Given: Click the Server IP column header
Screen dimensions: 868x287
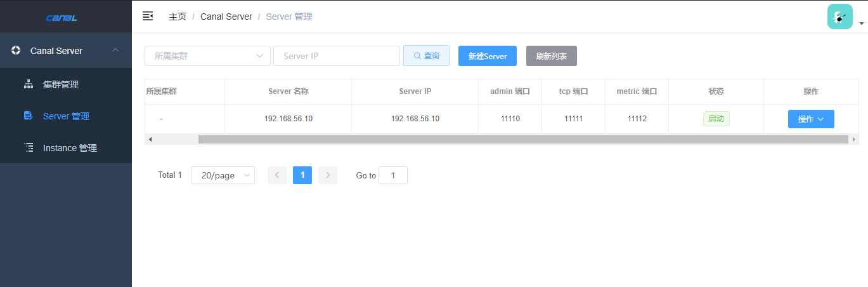Looking at the screenshot, I should 415,91.
